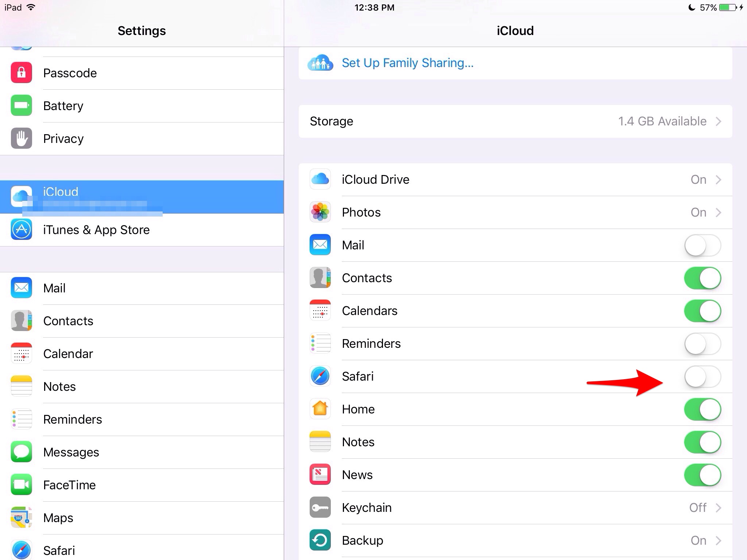Expand iCloud Drive settings chevron

(x=718, y=180)
